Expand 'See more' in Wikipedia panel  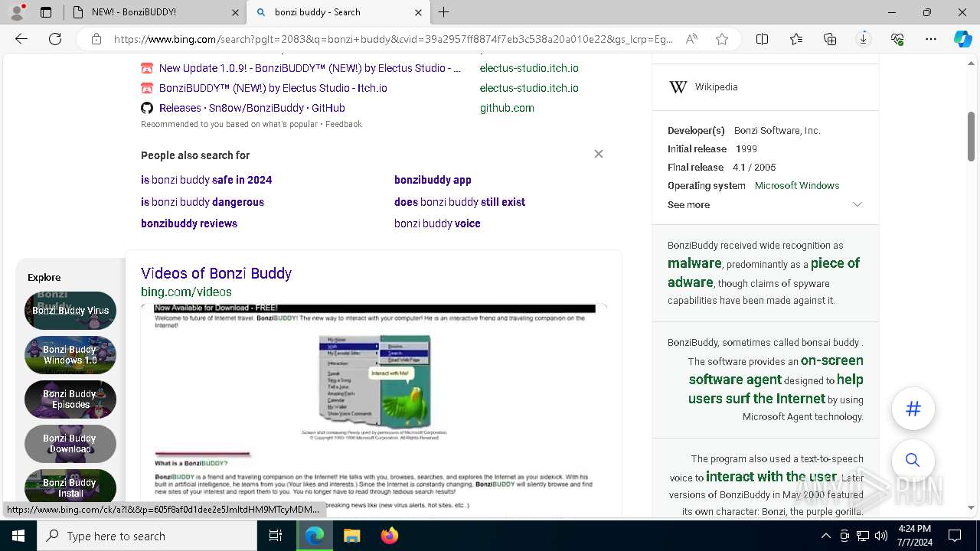click(x=766, y=204)
